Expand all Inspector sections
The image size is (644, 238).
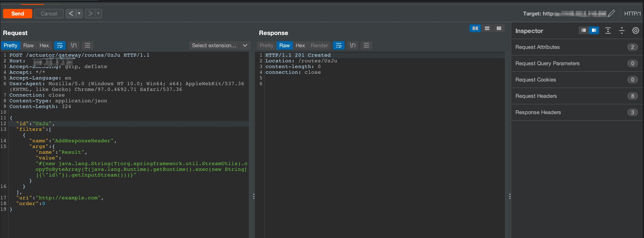(x=608, y=30)
